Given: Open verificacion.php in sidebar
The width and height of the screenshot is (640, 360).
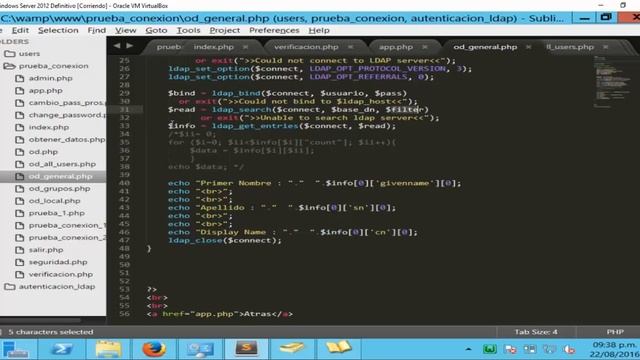Looking at the screenshot, I should click(x=60, y=274).
